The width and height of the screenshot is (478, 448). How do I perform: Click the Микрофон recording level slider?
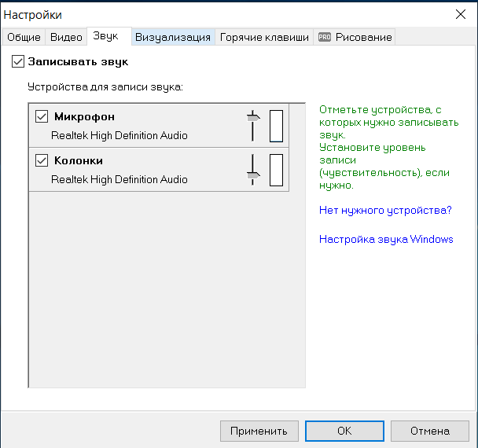252,125
